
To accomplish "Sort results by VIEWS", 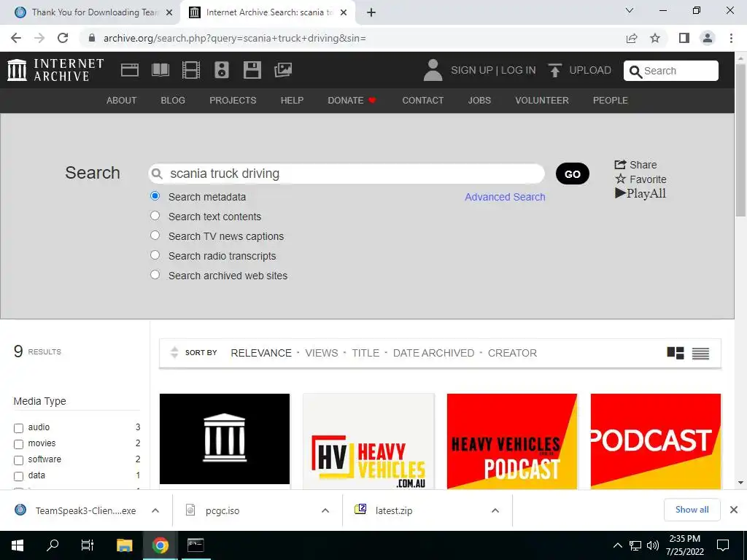I will 322,353.
